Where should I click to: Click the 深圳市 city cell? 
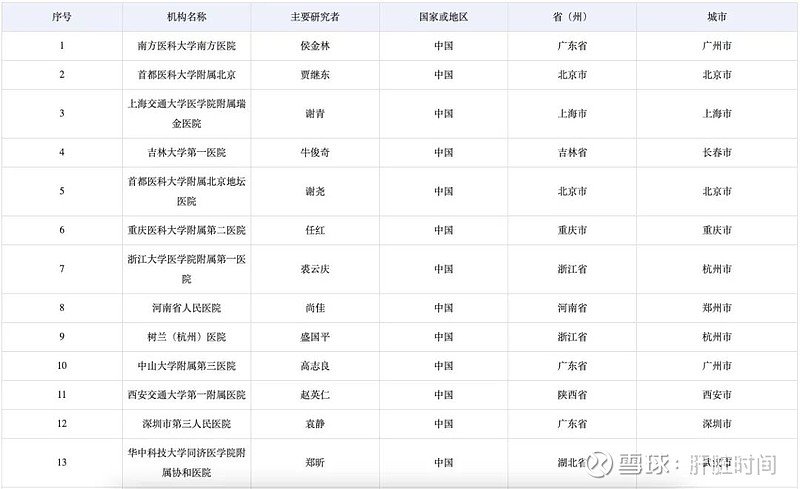(717, 424)
